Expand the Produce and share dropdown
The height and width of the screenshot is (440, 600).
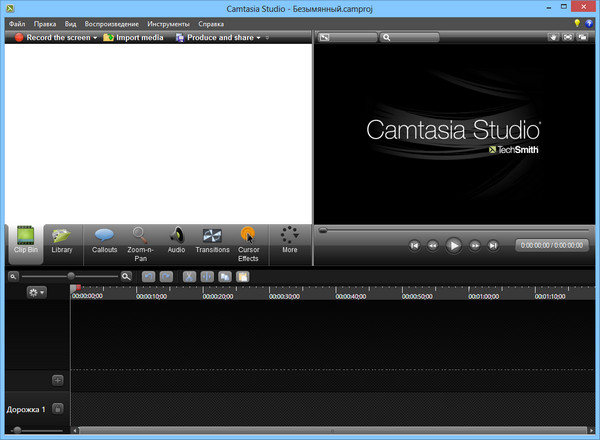tap(257, 38)
